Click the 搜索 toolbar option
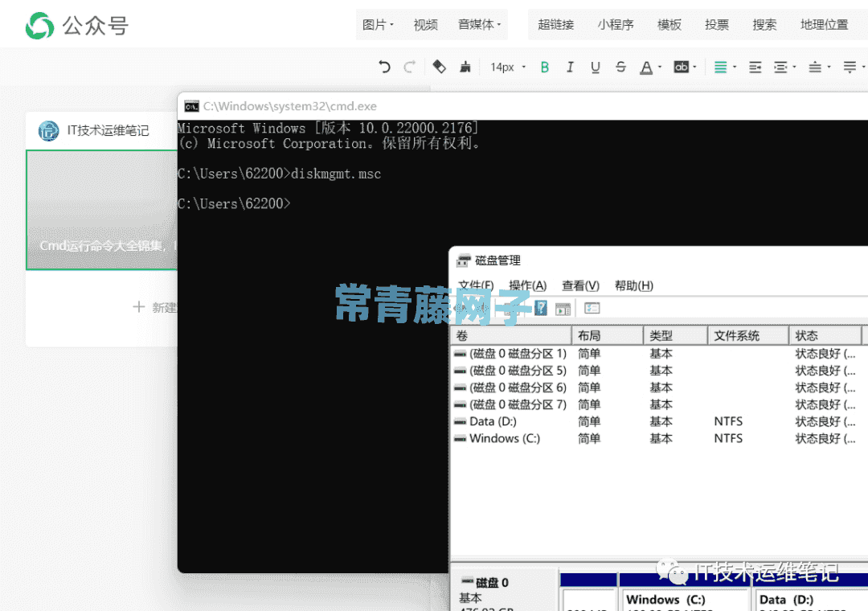The image size is (868, 611). [x=764, y=24]
